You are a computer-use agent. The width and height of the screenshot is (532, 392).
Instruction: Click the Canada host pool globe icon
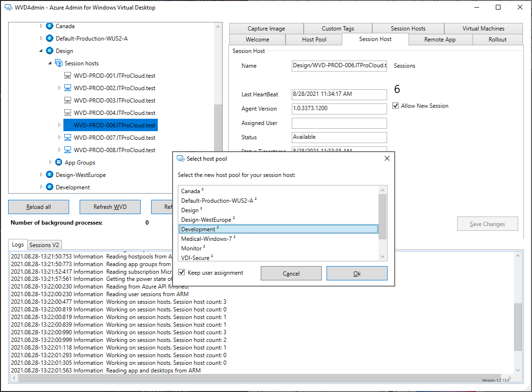point(50,26)
